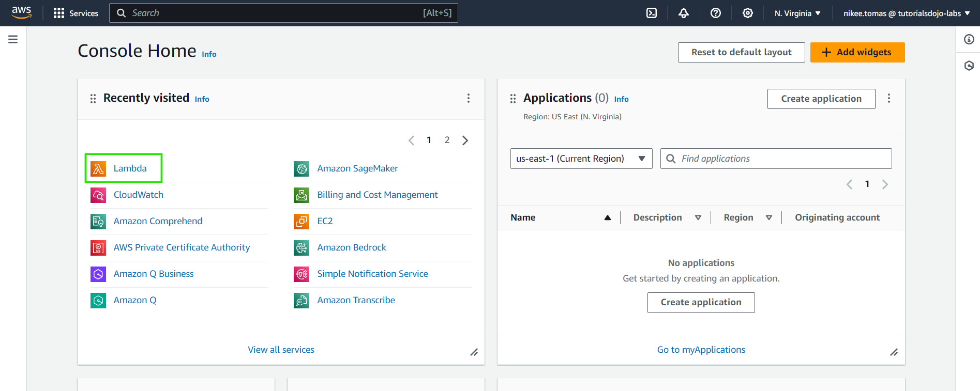Select page 2 of Recently visited
This screenshot has height=391, width=980.
(447, 140)
